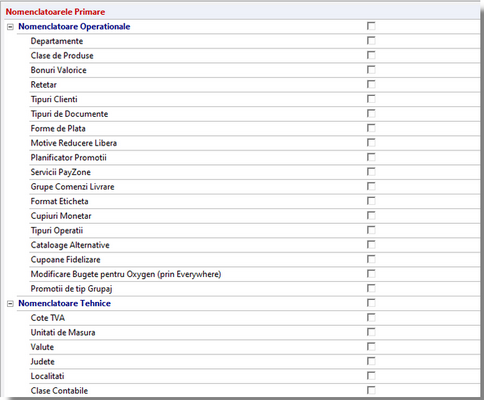This screenshot has height=400, width=484.
Task: Collapse the Nomenclatoare Operationale group
Action: [x=10, y=27]
